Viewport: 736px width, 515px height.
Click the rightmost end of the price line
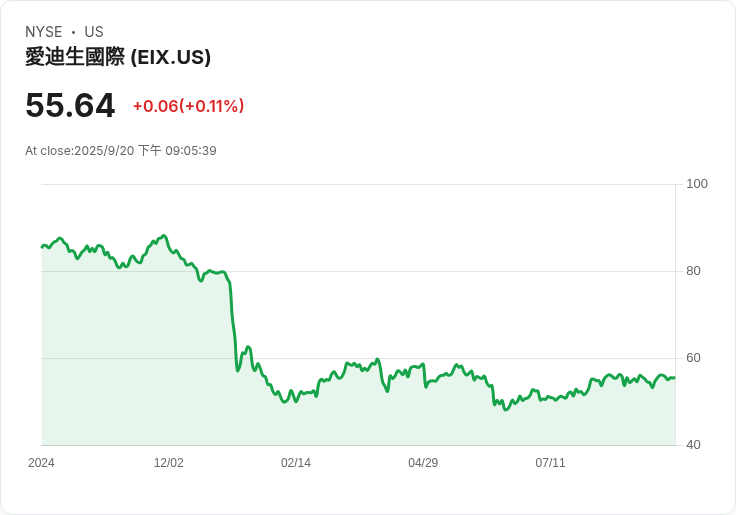pyautogui.click(x=674, y=377)
